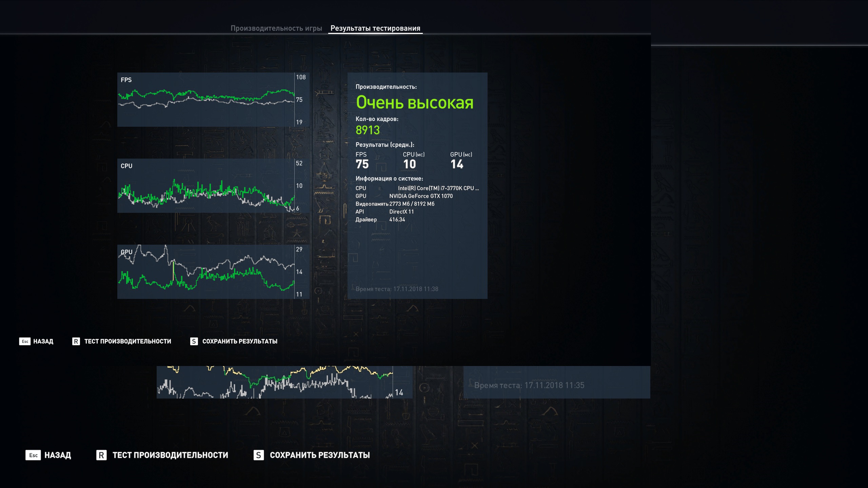Screen dimensions: 868x488
Task: Switch to Производительность игры tab
Action: pyautogui.click(x=276, y=28)
